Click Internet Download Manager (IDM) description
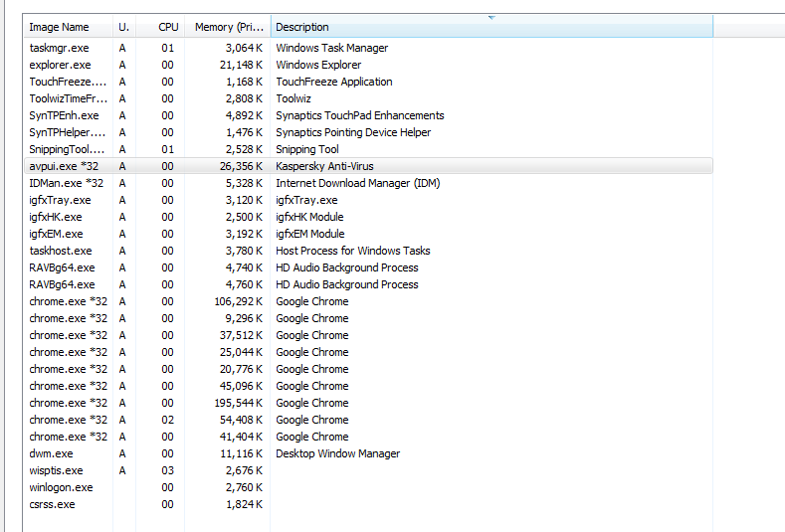 (x=358, y=183)
